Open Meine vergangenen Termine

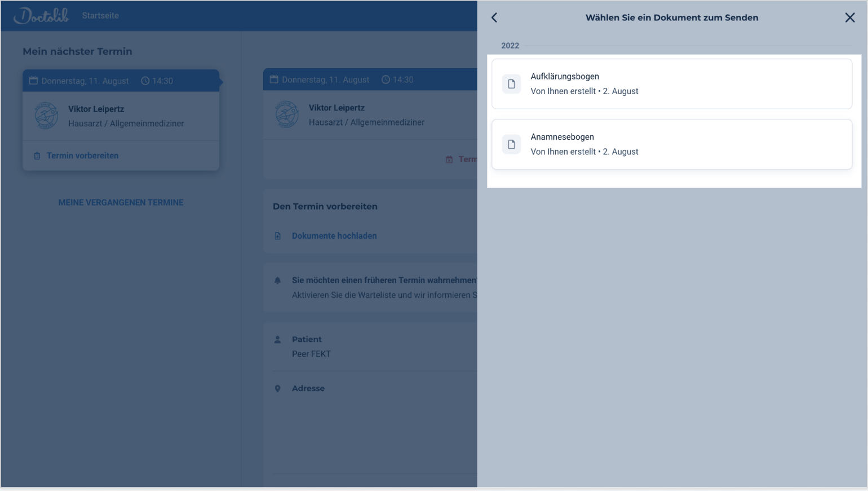121,203
